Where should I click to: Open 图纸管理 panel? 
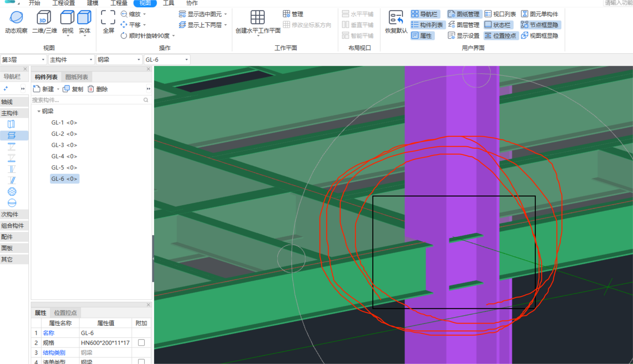464,14
